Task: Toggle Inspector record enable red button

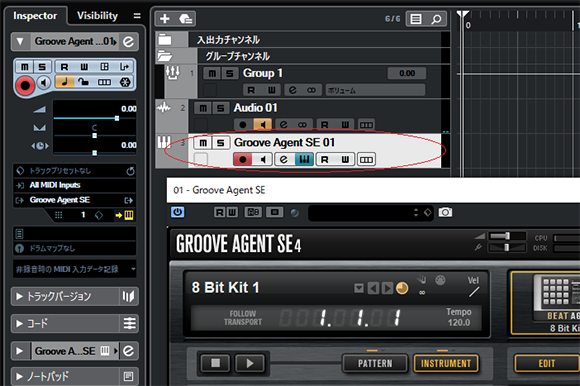Action: coord(25,85)
